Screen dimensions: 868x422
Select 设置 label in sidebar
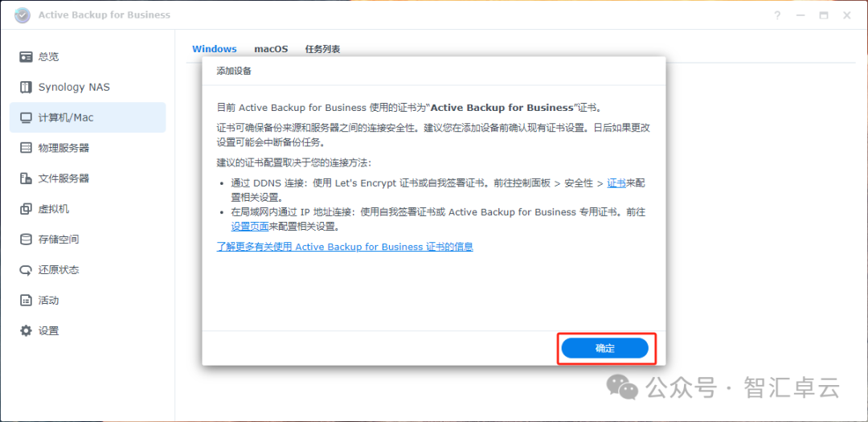pos(49,331)
